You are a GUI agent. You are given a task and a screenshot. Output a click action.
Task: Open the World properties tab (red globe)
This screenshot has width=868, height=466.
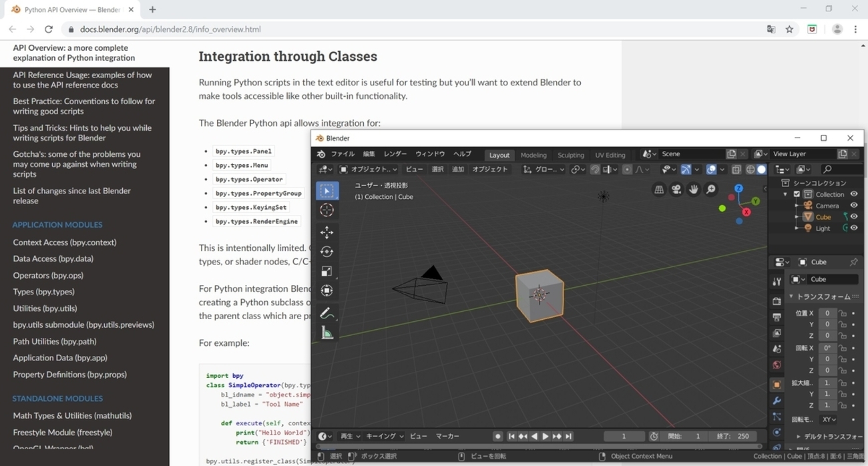[777, 365]
